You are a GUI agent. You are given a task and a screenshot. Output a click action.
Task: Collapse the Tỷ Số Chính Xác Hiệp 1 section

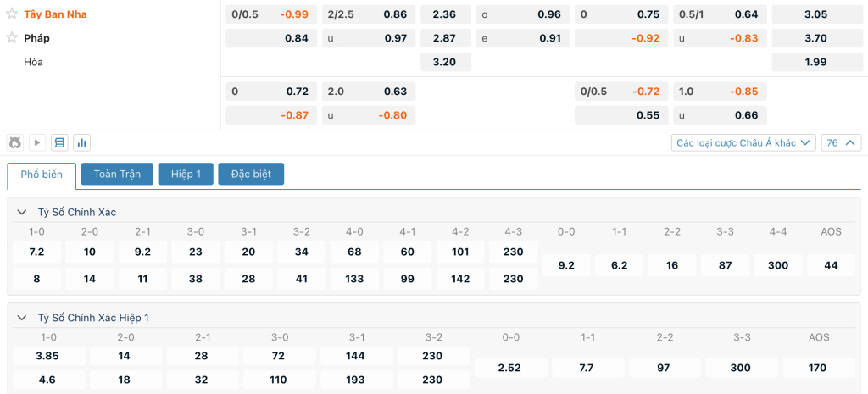click(x=22, y=318)
